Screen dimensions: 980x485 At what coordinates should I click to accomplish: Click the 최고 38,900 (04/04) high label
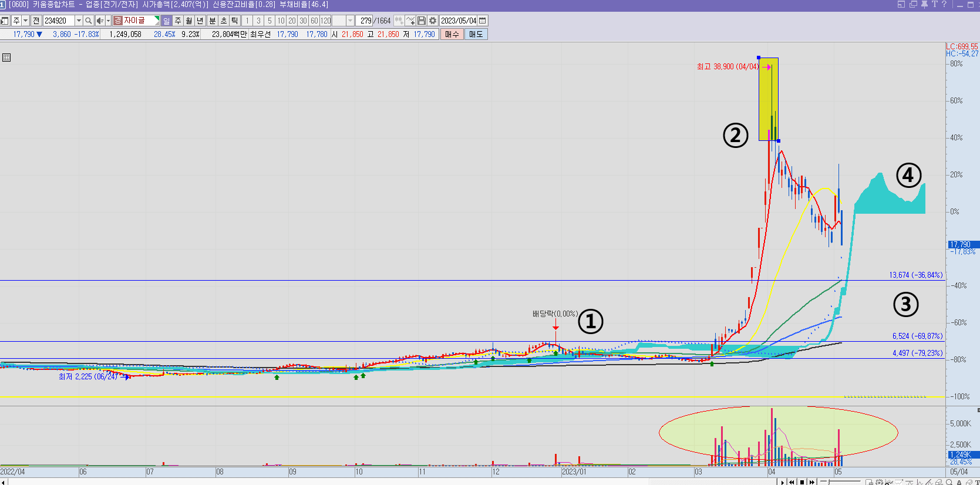(x=728, y=67)
